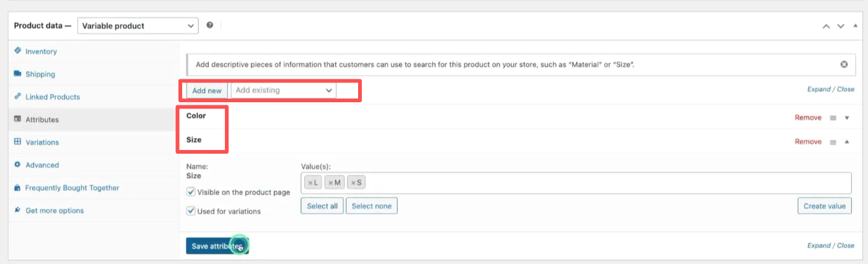Collapse the Size attribute row arrow
This screenshot has width=868, height=264.
pos(846,142)
